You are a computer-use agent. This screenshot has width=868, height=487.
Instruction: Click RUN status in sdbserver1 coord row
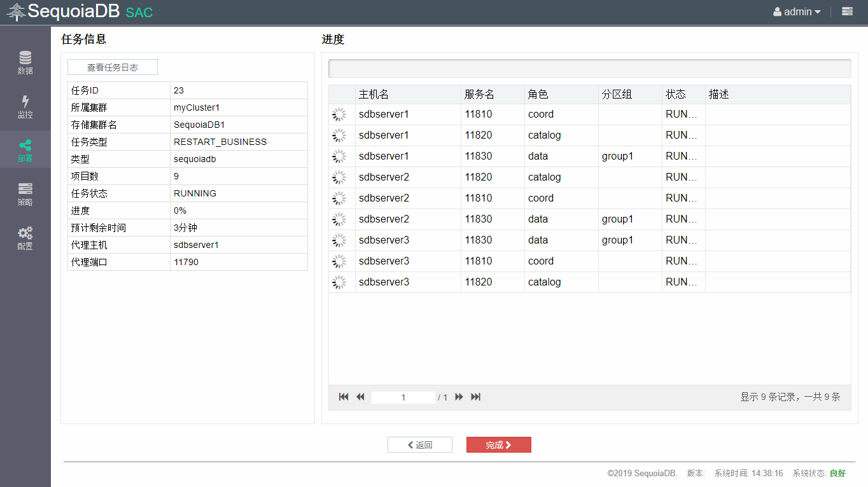(682, 114)
